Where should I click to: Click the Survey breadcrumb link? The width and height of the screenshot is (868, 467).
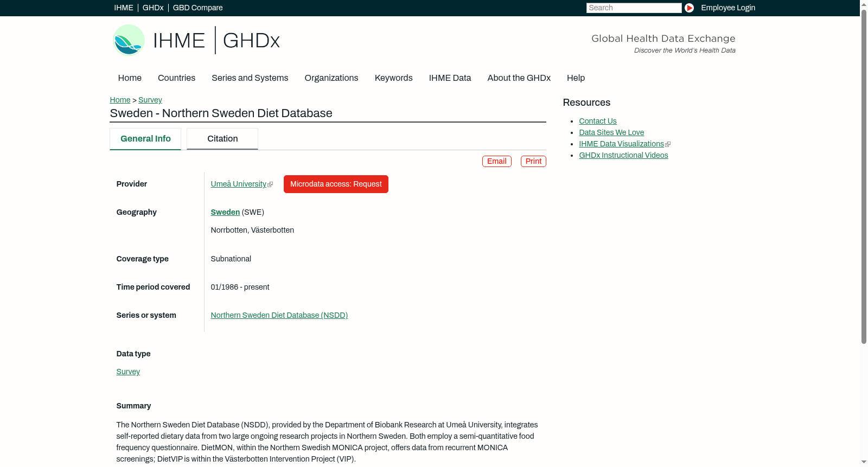(x=150, y=100)
